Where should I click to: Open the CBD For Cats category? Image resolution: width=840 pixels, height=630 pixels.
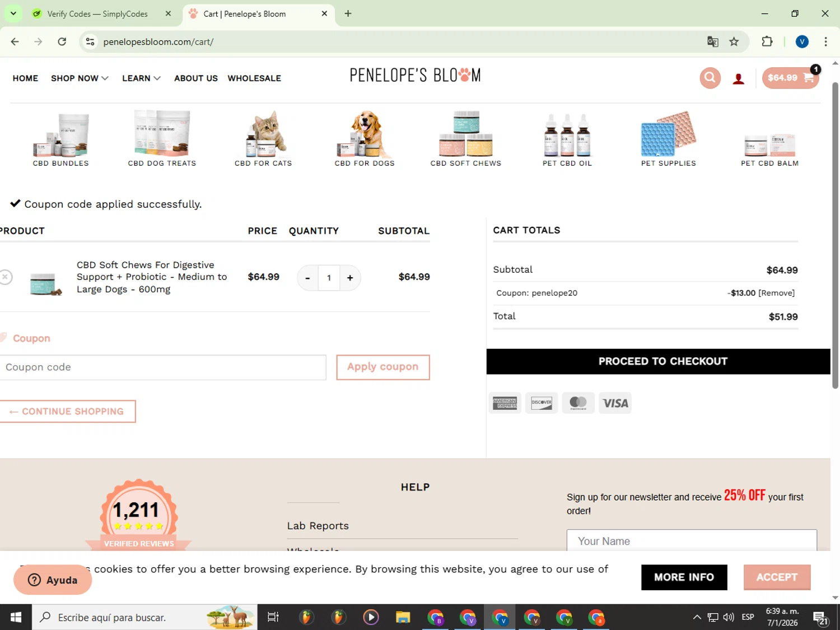(x=263, y=139)
